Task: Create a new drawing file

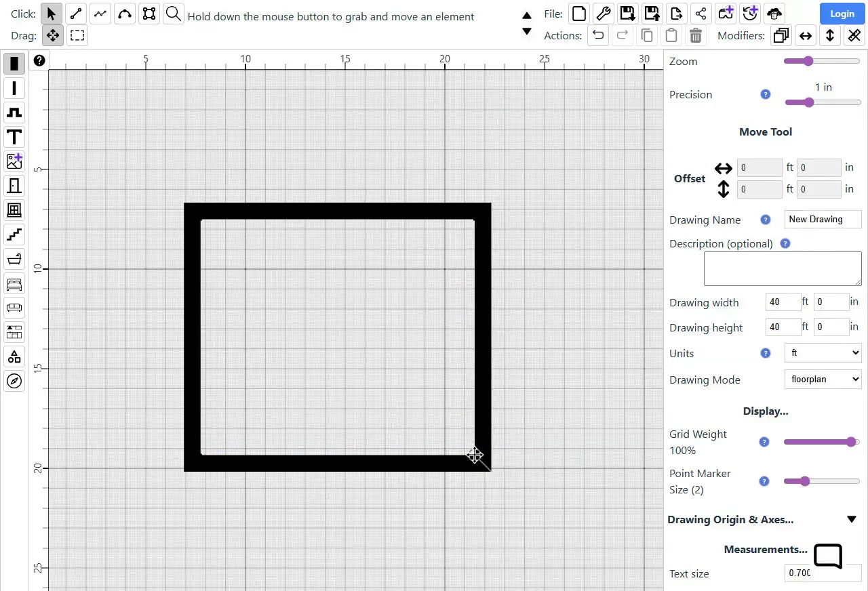Action: tap(578, 14)
